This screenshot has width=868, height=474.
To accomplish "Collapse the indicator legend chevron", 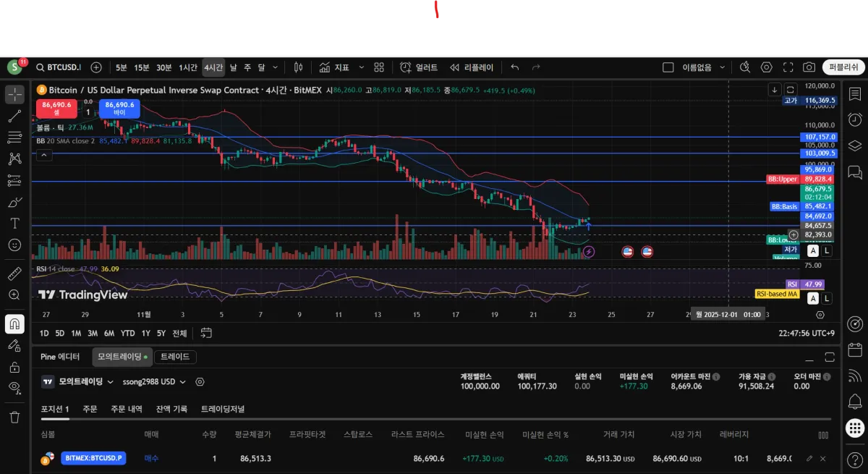I will tap(43, 155).
